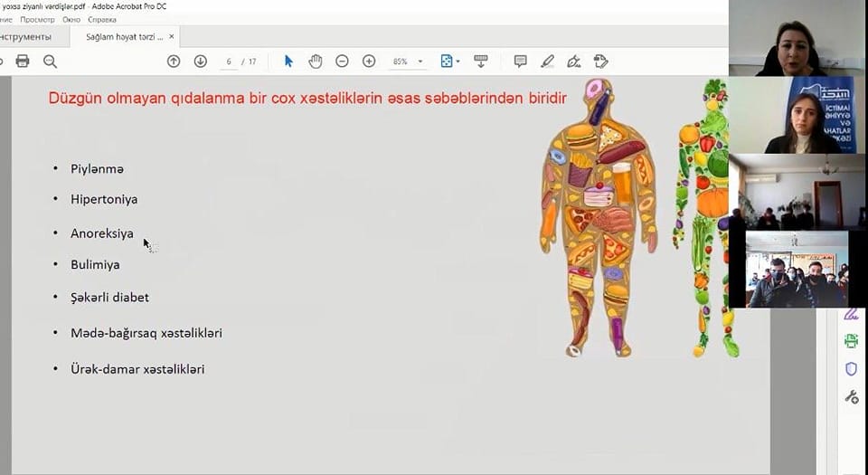Click the Print icon in the toolbar
Viewport: 868px width, 475px height.
22,61
